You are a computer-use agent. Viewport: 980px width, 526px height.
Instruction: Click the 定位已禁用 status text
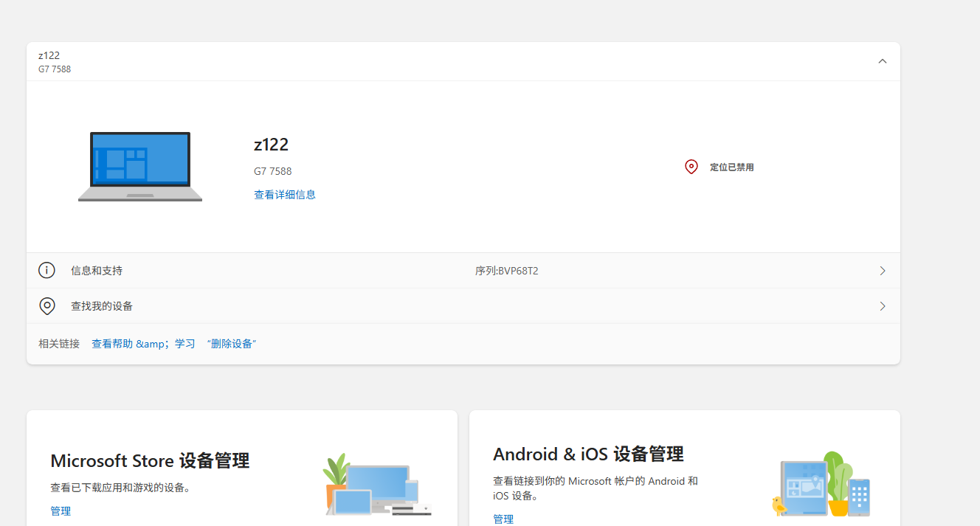732,167
